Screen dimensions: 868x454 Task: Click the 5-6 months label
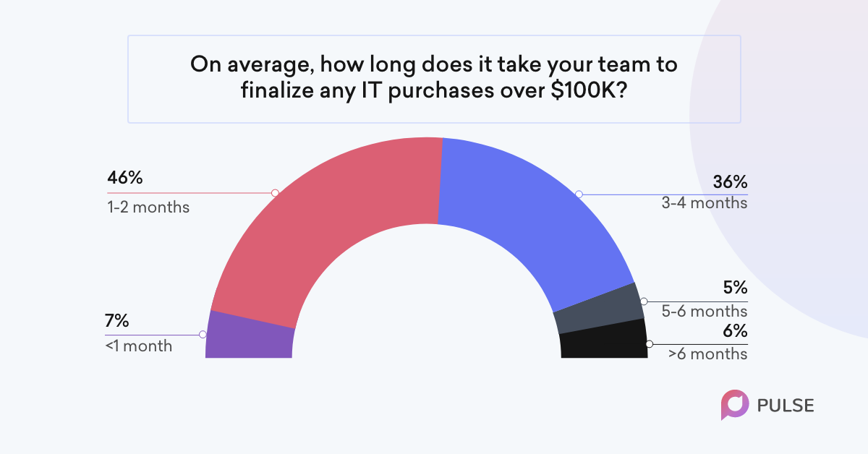[x=705, y=312]
